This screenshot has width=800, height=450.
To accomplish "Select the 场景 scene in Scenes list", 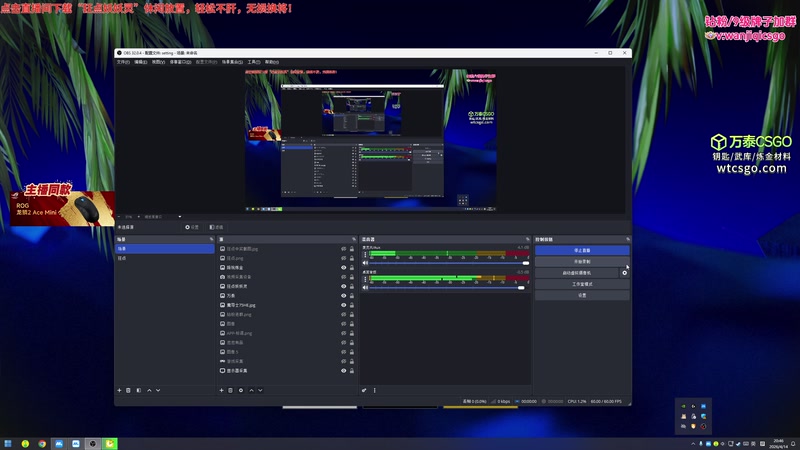I will point(165,249).
